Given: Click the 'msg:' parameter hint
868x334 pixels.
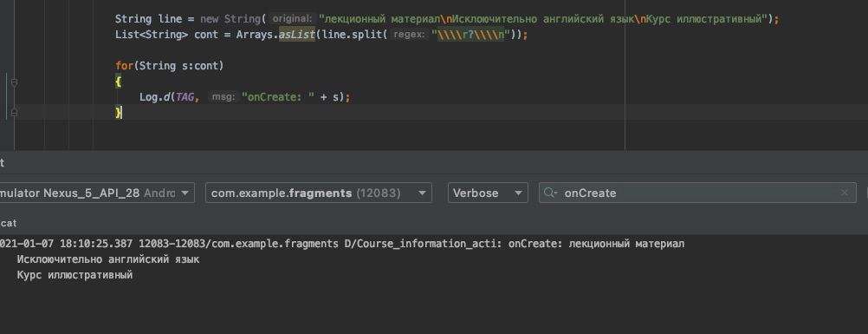Looking at the screenshot, I should click(223, 97).
